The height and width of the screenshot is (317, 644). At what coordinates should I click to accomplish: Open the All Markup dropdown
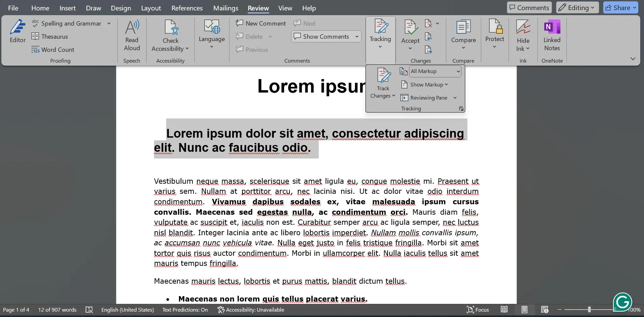pos(435,71)
